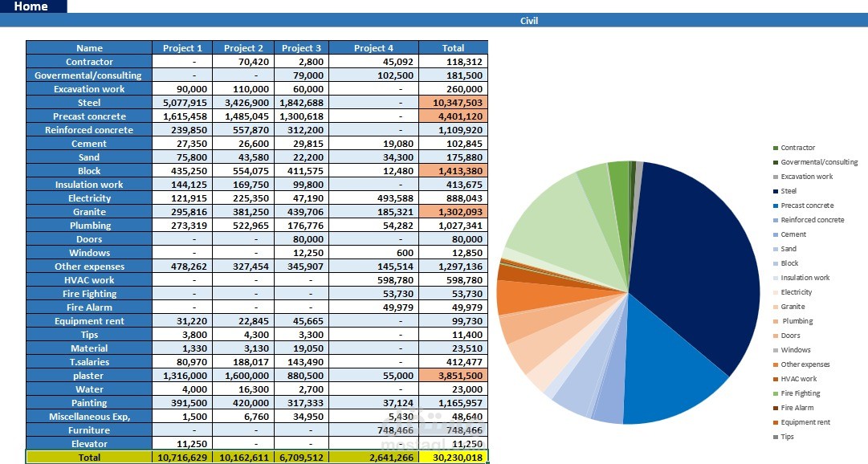
Task: Click Block total cell 1,413,380
Action: [453, 170]
